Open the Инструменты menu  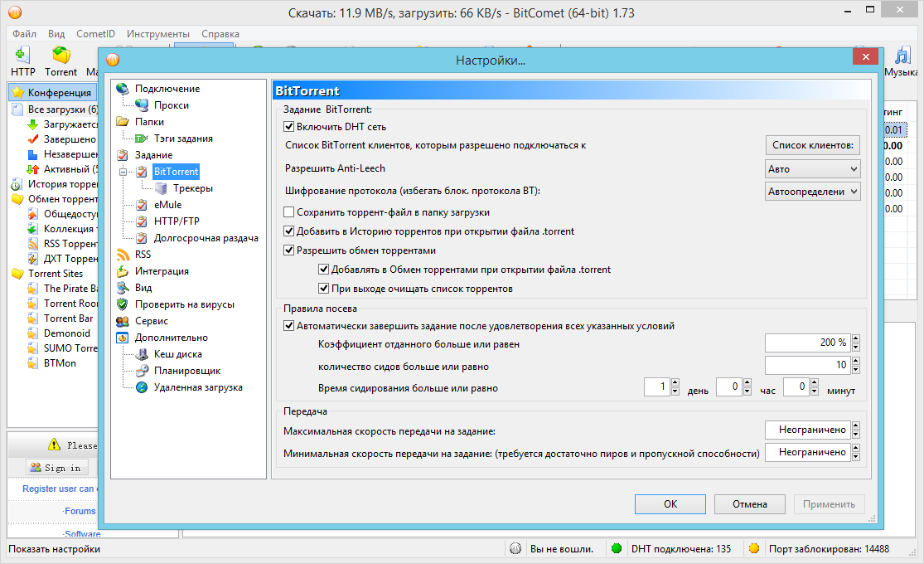(158, 34)
